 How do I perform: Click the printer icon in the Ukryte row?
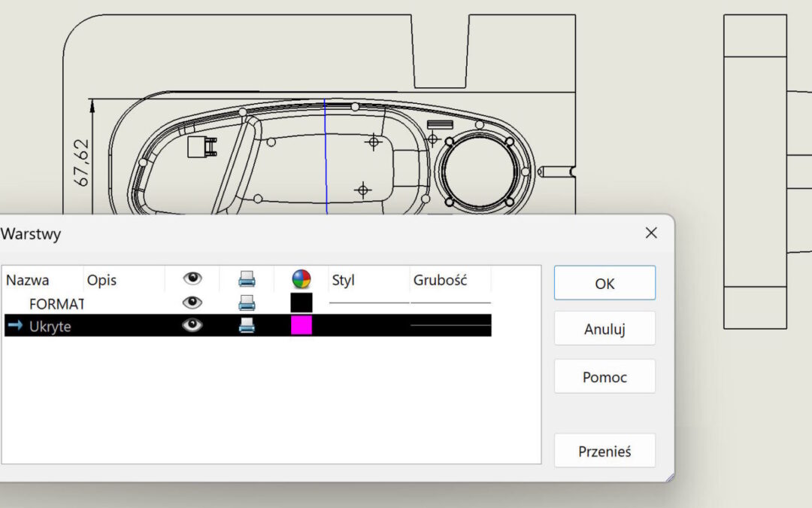point(247,325)
